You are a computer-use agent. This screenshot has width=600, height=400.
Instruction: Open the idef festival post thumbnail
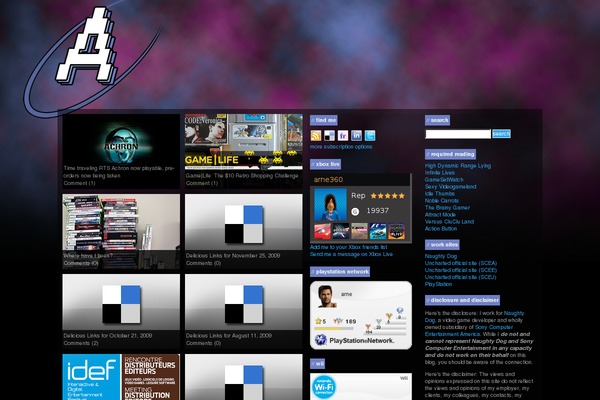tap(121, 377)
